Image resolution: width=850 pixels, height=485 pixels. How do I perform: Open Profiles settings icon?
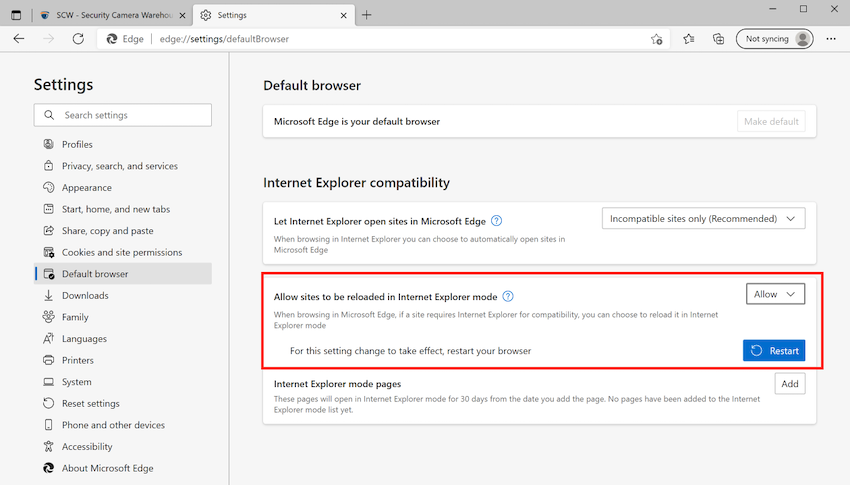(x=49, y=144)
